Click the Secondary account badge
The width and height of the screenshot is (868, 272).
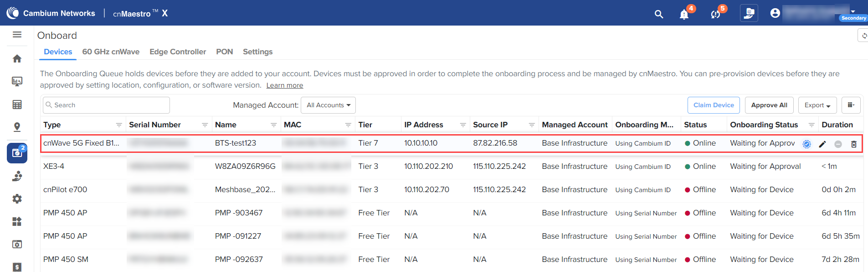click(853, 18)
